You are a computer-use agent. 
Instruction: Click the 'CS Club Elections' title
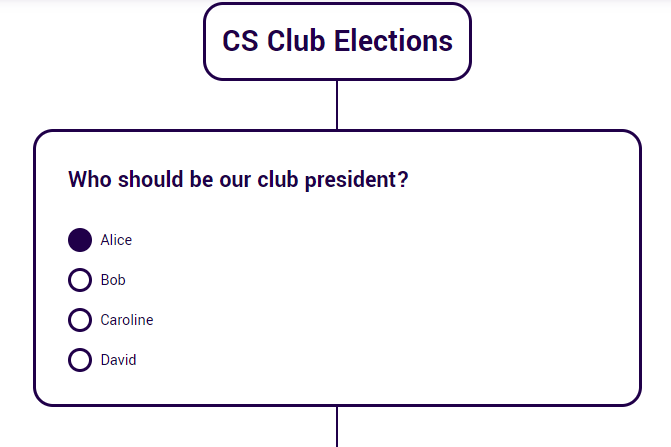point(337,42)
